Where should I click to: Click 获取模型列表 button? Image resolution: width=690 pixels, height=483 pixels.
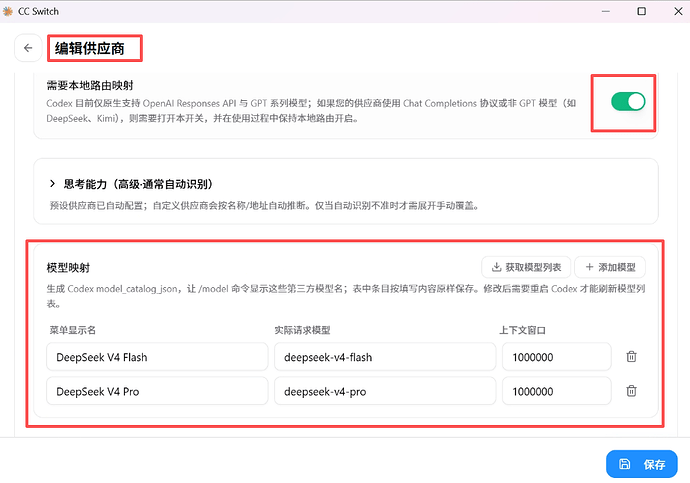tap(526, 267)
